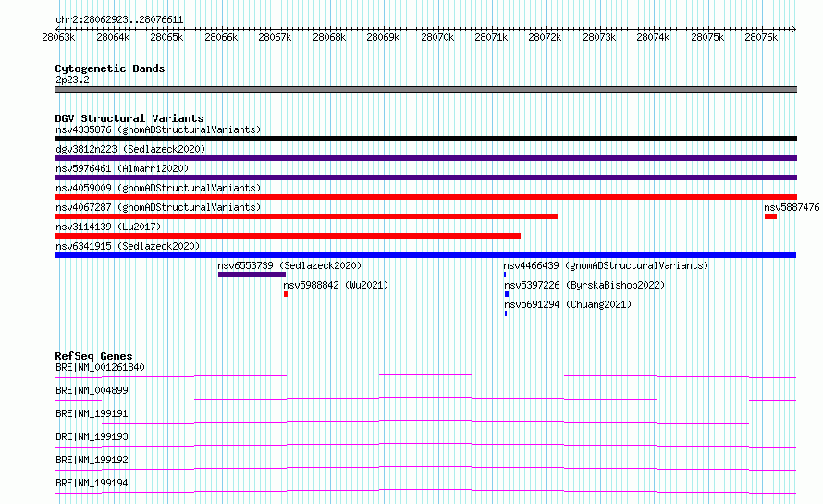Select the 2p23.2 band label
823x504 pixels.
[x=72, y=80]
